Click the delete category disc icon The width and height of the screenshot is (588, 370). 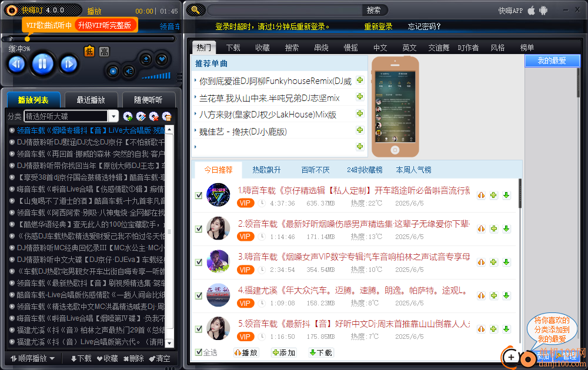(153, 116)
